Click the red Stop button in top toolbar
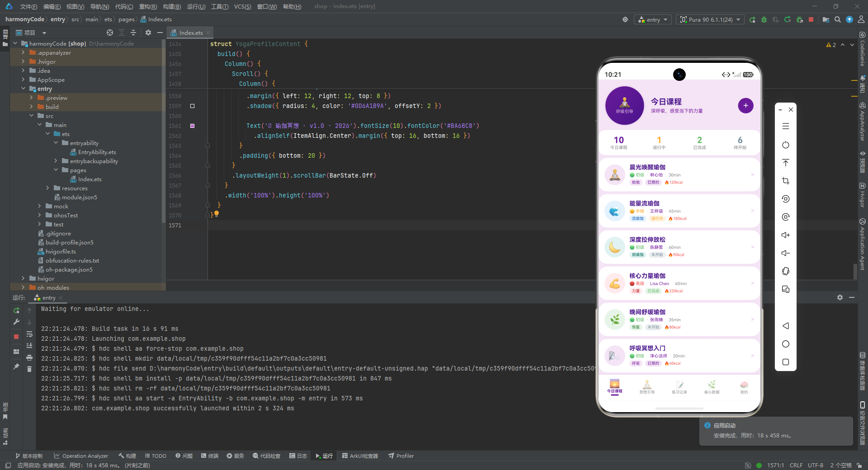This screenshot has width=868, height=470. (x=811, y=19)
